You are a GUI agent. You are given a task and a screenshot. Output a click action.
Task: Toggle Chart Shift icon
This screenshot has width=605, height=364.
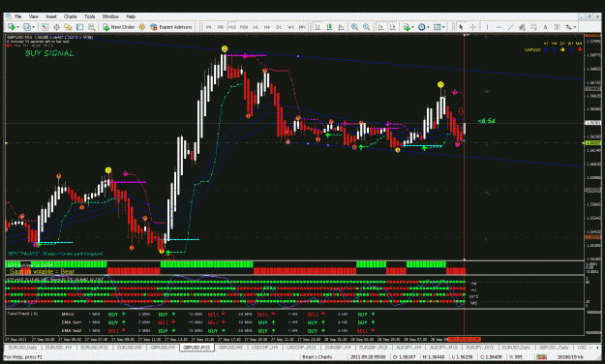click(x=392, y=27)
